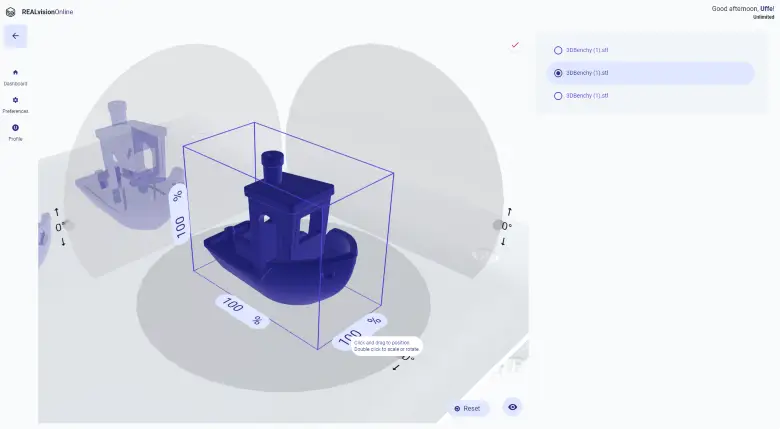This screenshot has height=429, width=780.
Task: Open the Profile icon
Action: pyautogui.click(x=15, y=128)
